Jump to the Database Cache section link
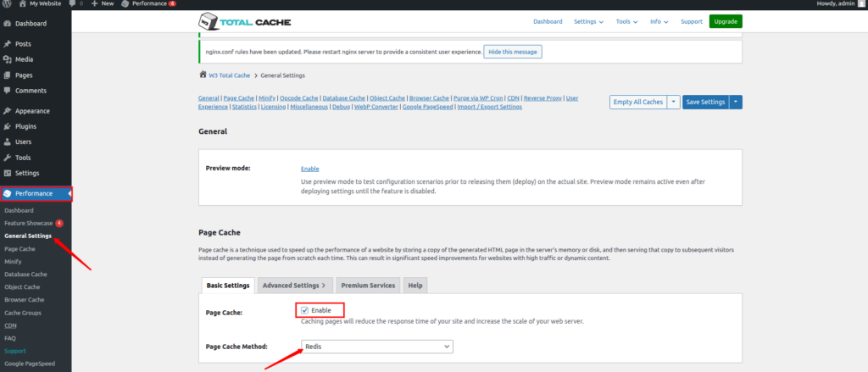The height and width of the screenshot is (372, 868). (344, 98)
